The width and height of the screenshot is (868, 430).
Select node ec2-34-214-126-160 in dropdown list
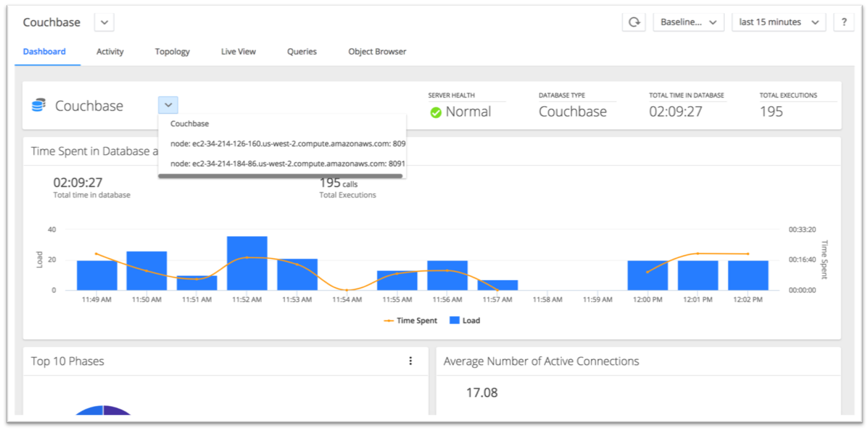point(282,144)
